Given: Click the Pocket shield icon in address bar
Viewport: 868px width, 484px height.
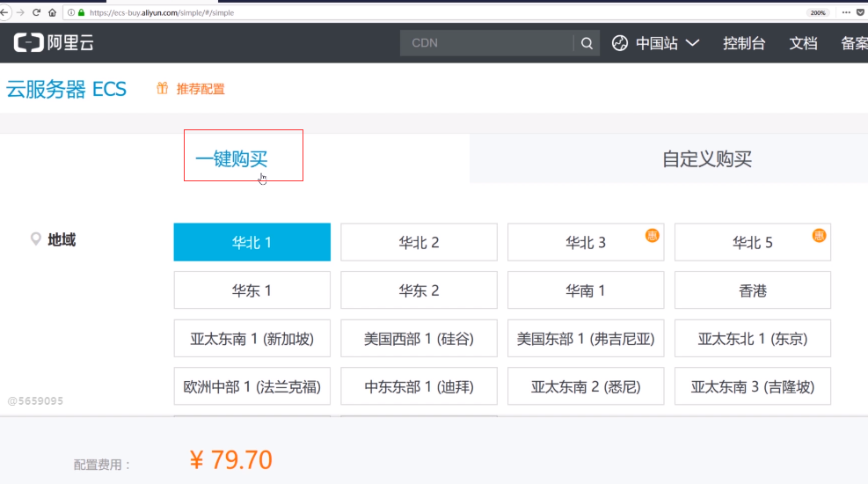Looking at the screenshot, I should pyautogui.click(x=860, y=12).
